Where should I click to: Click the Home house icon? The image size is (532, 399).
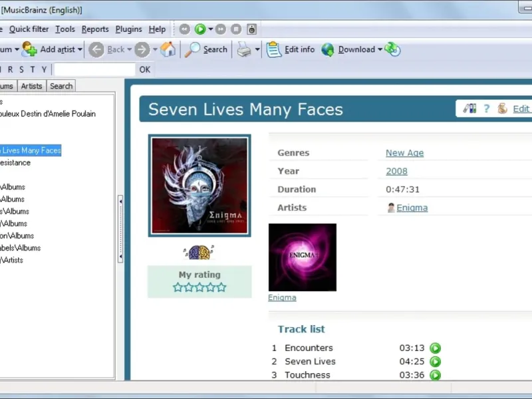point(168,49)
